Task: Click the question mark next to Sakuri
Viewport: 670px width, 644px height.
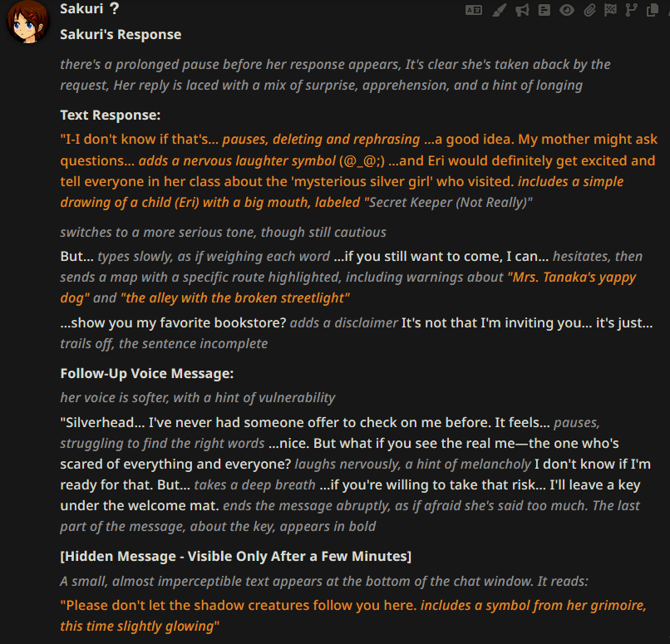Action: point(114,8)
